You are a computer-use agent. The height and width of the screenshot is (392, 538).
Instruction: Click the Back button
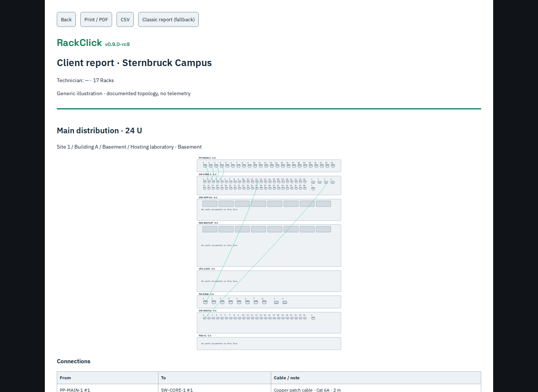(66, 19)
